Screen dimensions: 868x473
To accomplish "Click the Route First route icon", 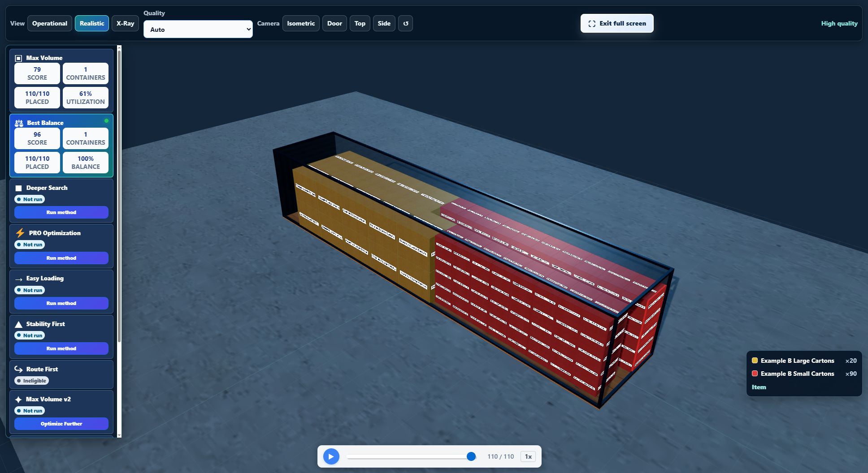I will (18, 369).
